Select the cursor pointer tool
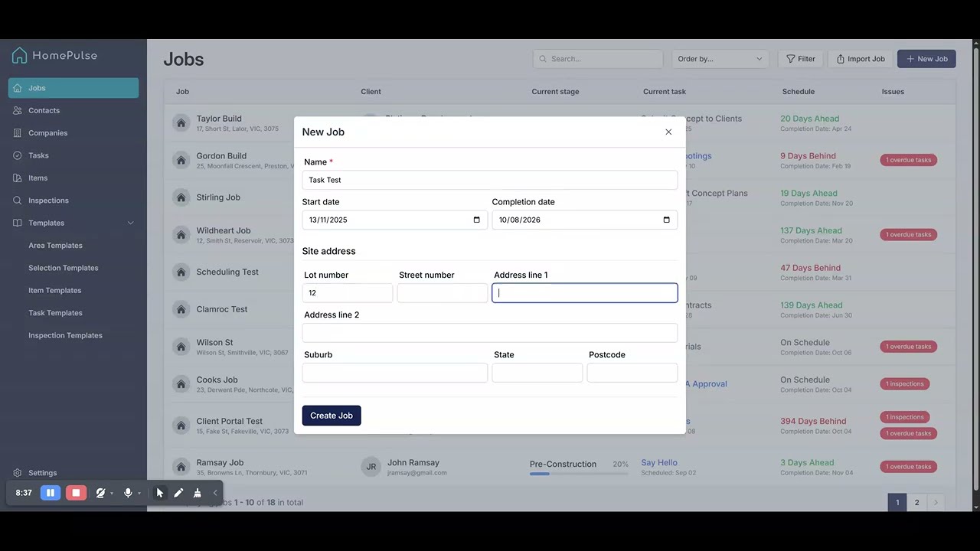 [x=159, y=493]
